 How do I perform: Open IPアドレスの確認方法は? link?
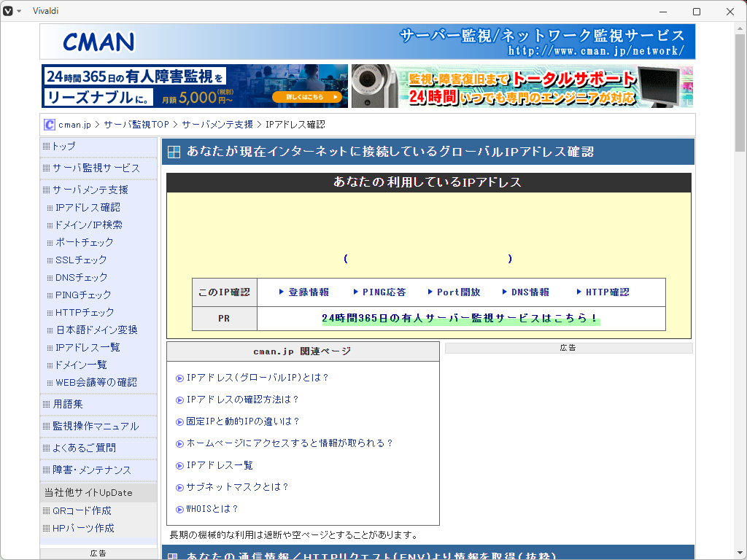pos(242,400)
